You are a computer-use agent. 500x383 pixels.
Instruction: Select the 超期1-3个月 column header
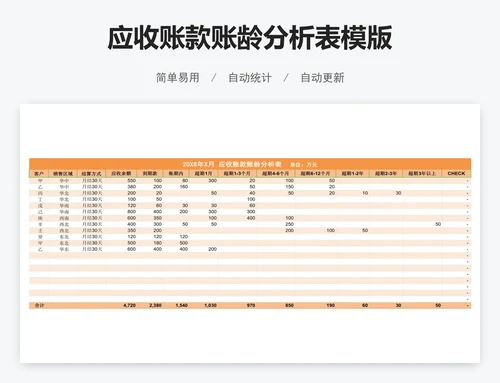coord(237,173)
